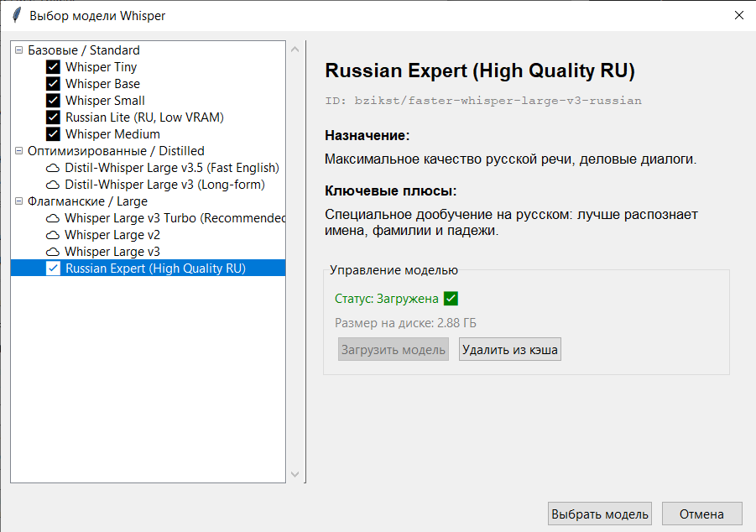Click checkmark icon of Russian Expert item

pos(53,269)
